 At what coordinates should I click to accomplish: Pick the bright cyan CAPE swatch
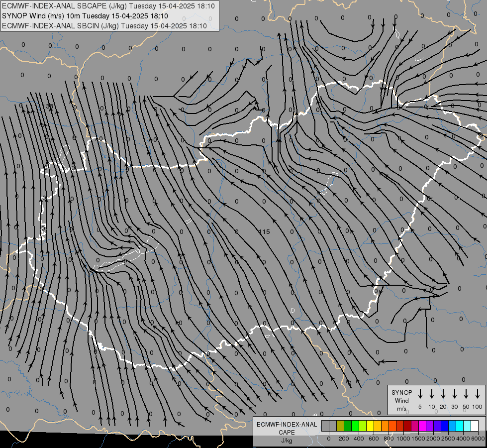point(460,426)
